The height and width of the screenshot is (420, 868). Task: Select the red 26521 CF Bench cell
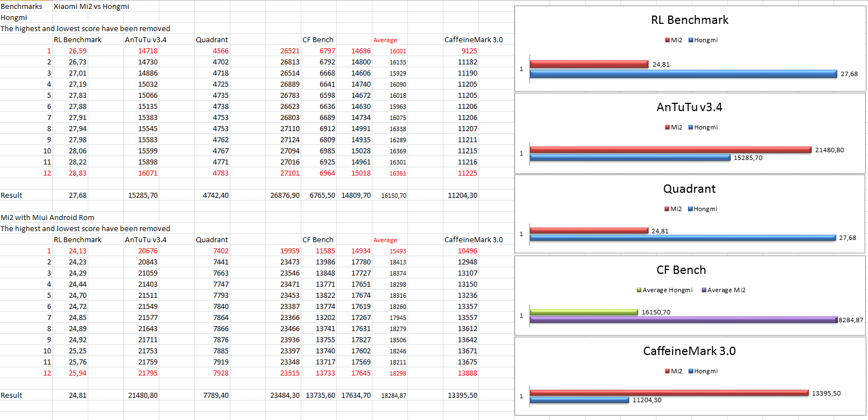tap(289, 51)
